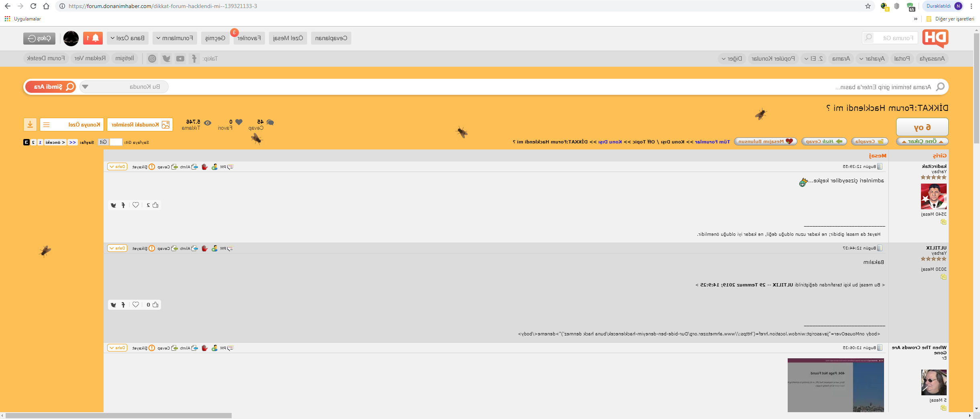Send PM to When The Crowds Are Gone
The image size is (980, 419).
pyautogui.click(x=227, y=348)
